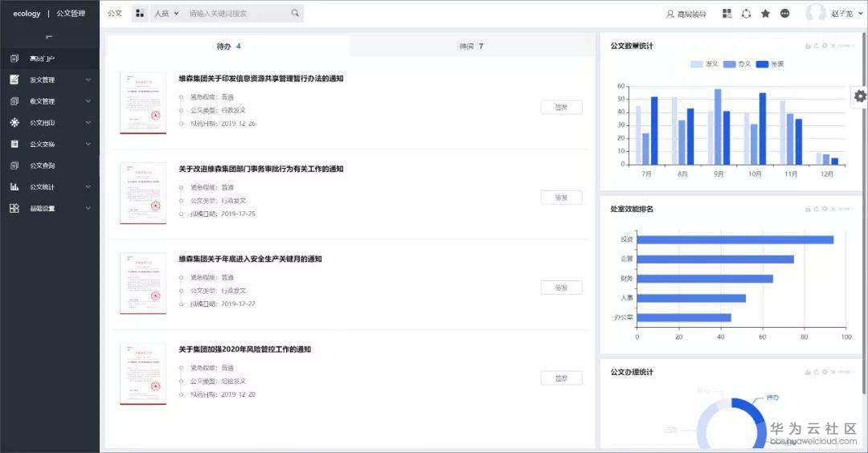
Task: Open the 赵子龙 user menu arrow
Action: click(x=861, y=14)
